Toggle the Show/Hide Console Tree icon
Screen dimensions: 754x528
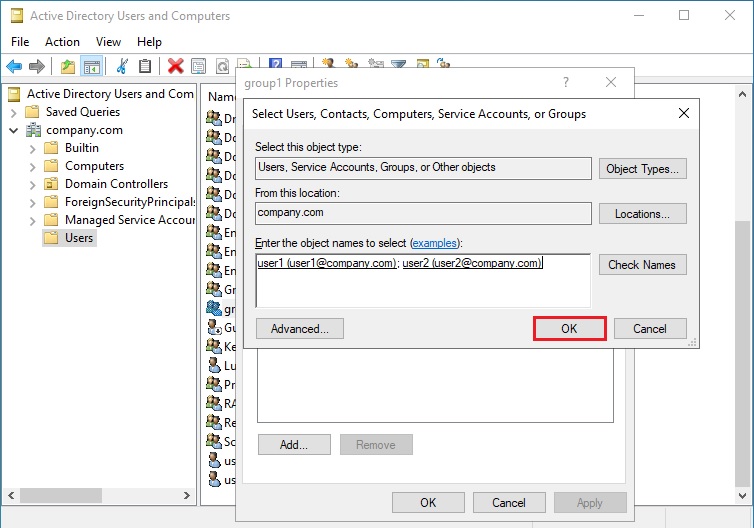[x=91, y=67]
